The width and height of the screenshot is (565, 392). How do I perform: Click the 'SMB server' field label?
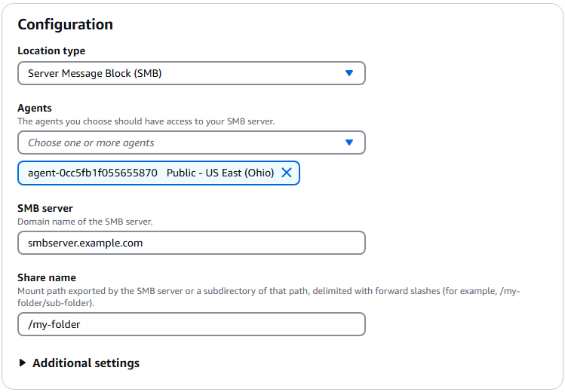45,208
